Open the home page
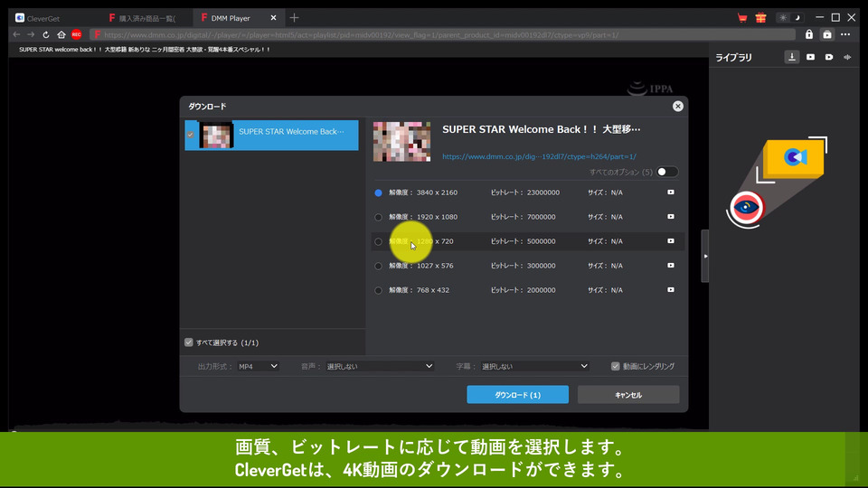868x488 pixels. tap(61, 35)
